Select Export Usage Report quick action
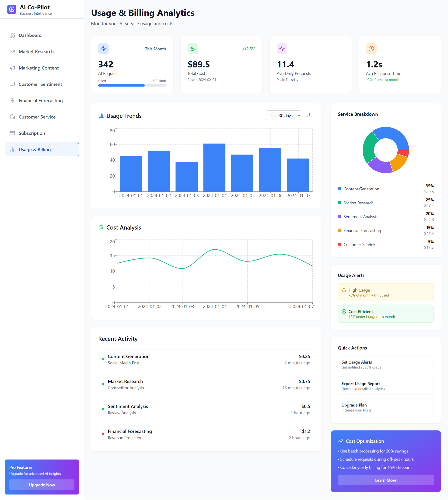Image resolution: width=448 pixels, height=500 pixels. tap(385, 386)
